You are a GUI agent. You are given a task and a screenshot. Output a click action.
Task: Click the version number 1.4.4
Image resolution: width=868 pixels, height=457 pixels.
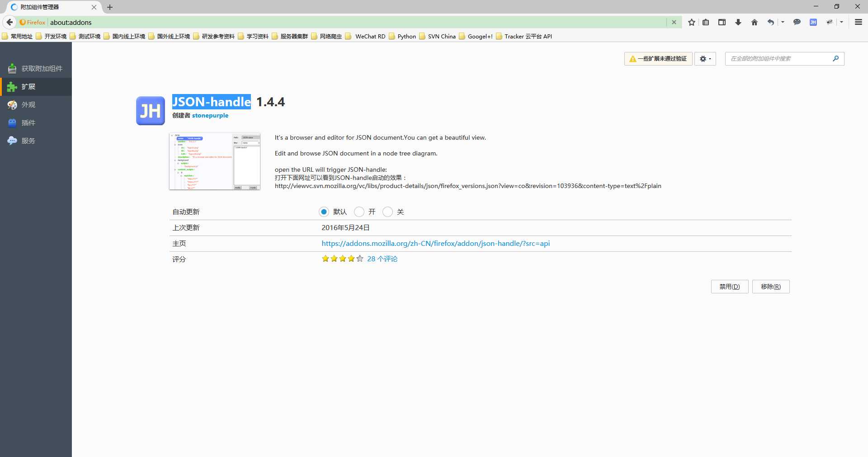[x=270, y=102]
